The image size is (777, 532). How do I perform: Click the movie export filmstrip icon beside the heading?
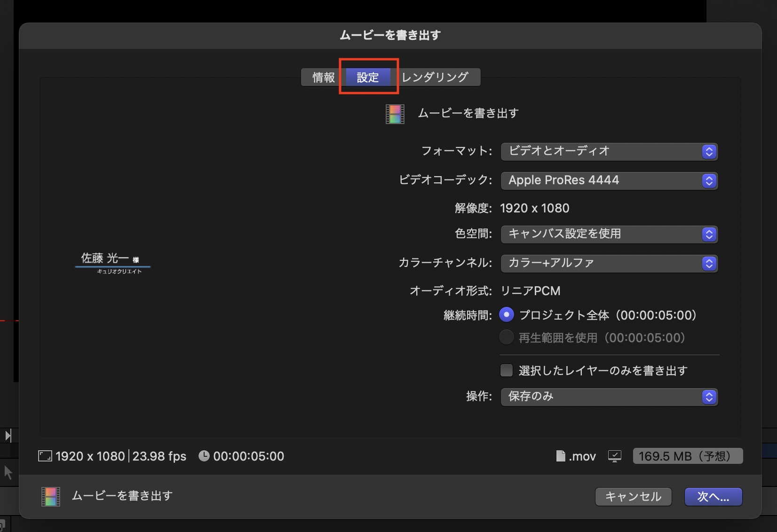[x=395, y=114]
